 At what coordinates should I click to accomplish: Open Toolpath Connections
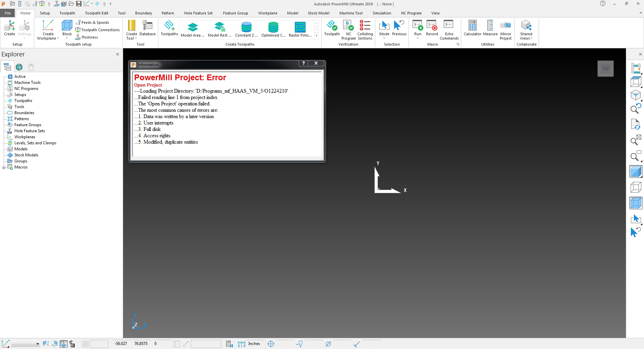[98, 30]
